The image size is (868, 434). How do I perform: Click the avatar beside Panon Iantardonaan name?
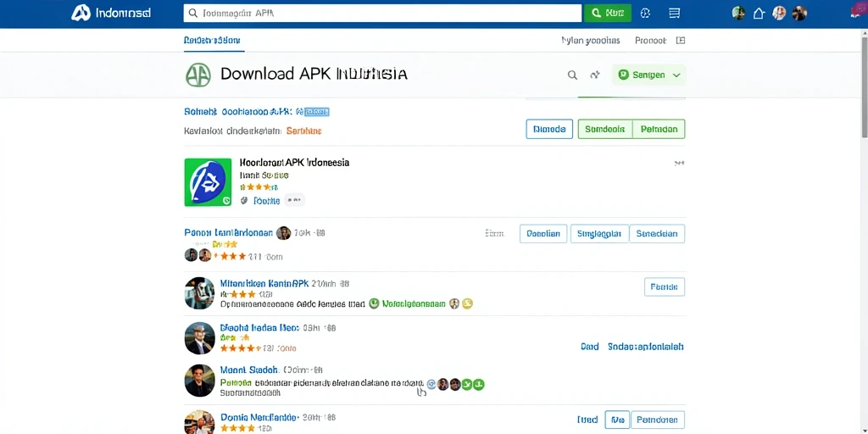283,233
